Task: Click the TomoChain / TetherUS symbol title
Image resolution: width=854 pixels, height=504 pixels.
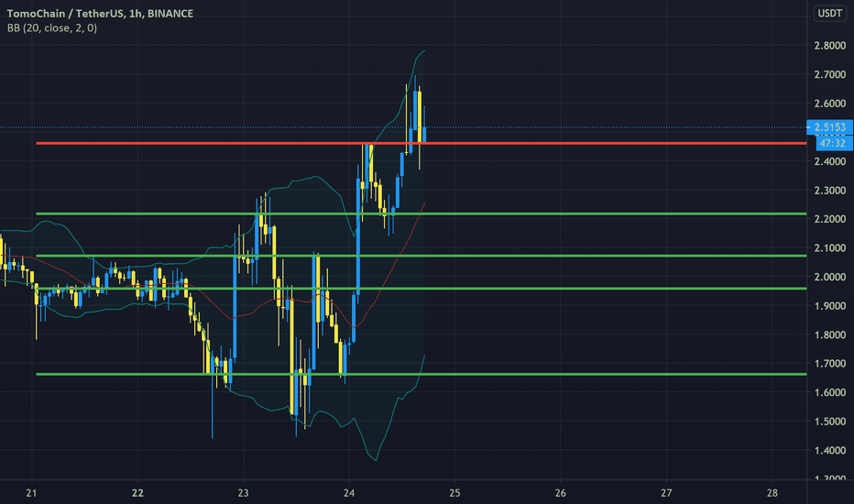Action: pos(100,14)
